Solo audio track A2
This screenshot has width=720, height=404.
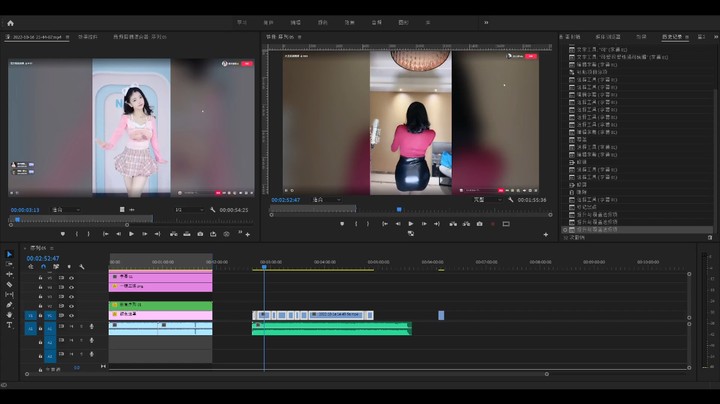tap(81, 340)
